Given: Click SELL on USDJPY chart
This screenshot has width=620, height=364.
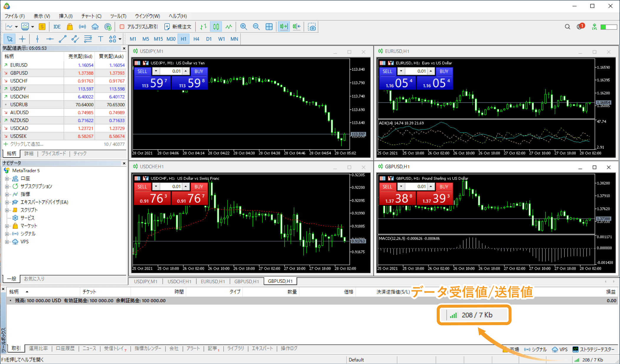Looking at the screenshot, I should point(142,71).
